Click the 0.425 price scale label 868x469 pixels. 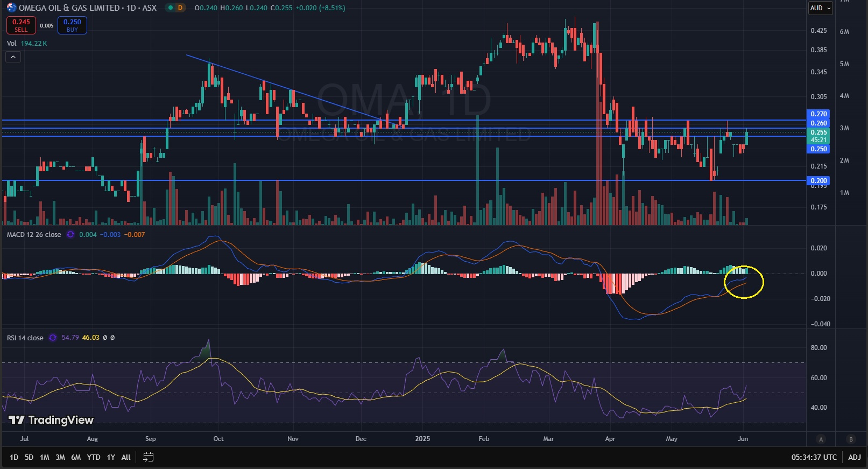[x=818, y=31]
